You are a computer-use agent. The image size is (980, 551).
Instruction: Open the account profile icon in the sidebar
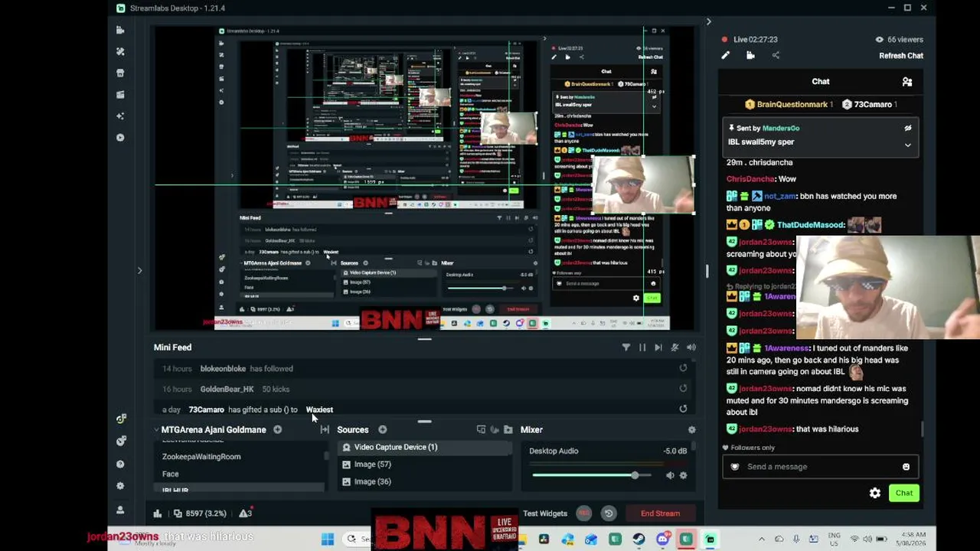pyautogui.click(x=120, y=510)
